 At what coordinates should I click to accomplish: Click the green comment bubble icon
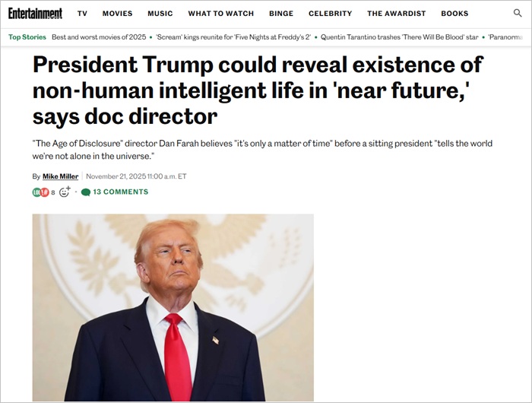(x=86, y=192)
